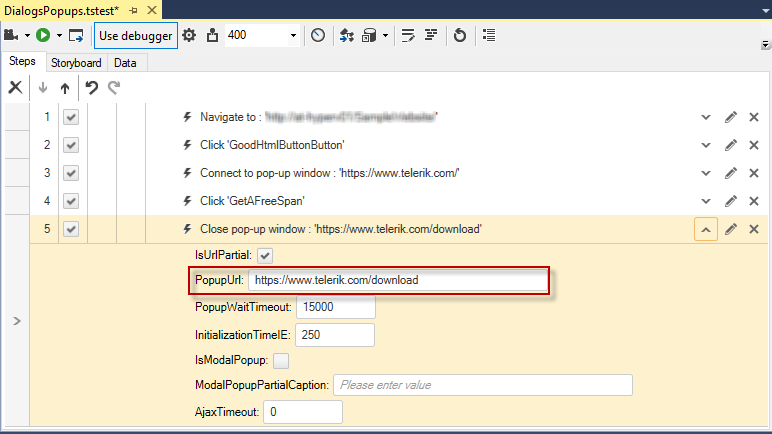This screenshot has width=772, height=434.
Task: Open the 400 delay dropdown in toolbar
Action: [x=293, y=35]
